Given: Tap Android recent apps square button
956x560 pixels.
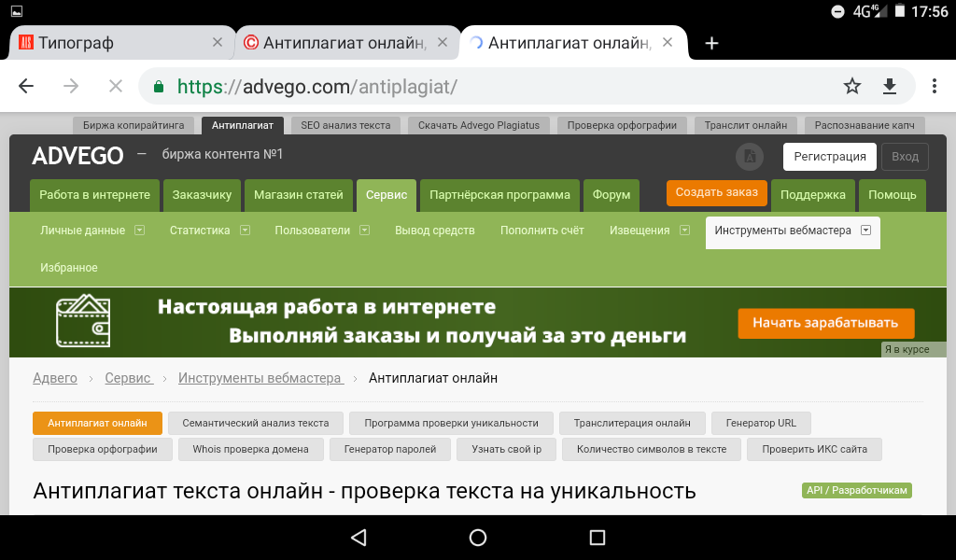Looking at the screenshot, I should point(597,537).
